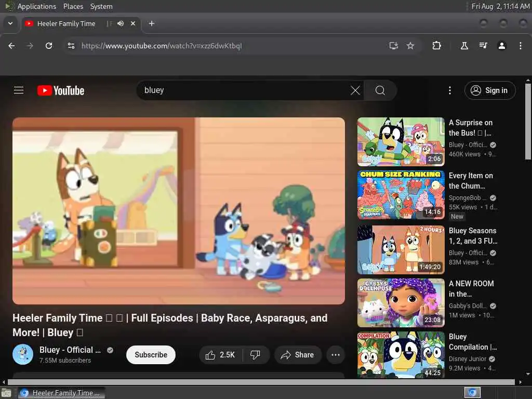Viewport: 532px width, 399px height.
Task: Open 'Bluey Seasons 1, 2, and 3' title
Action: [473, 236]
